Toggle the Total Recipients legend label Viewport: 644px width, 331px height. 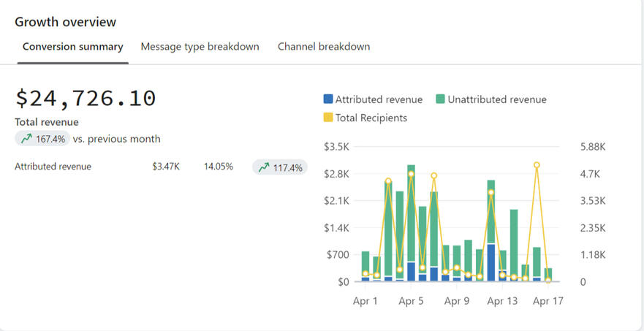pos(371,118)
